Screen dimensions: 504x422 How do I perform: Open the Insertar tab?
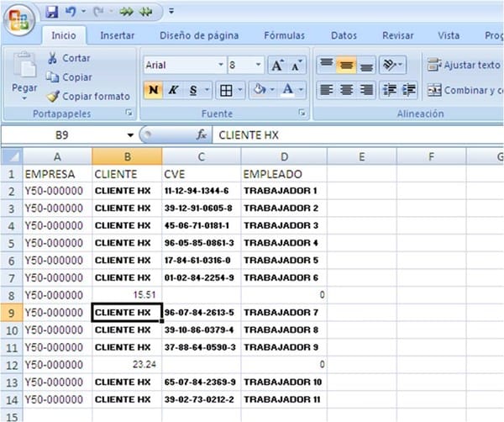[x=118, y=35]
